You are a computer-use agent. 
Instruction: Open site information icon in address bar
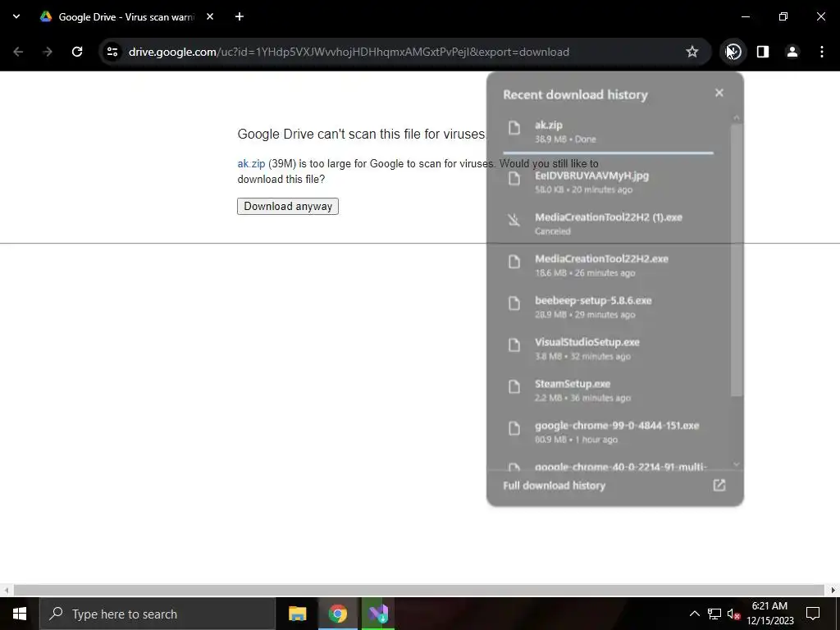[x=112, y=52]
